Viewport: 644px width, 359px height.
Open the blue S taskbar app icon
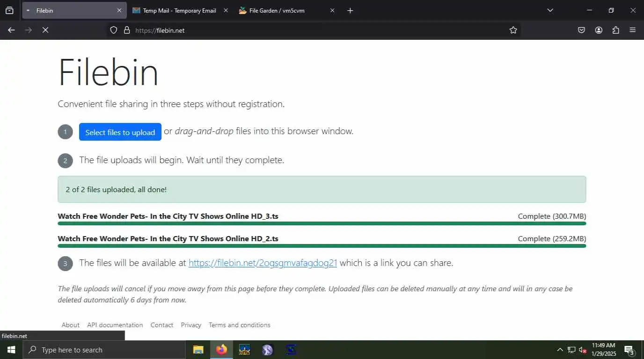point(291,350)
